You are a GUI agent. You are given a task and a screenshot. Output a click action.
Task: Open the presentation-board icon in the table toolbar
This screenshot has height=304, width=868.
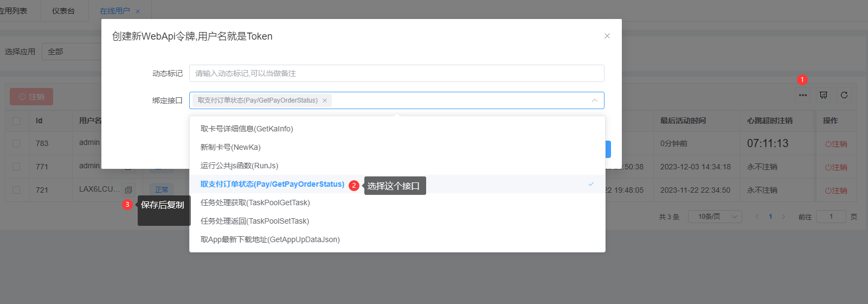823,96
